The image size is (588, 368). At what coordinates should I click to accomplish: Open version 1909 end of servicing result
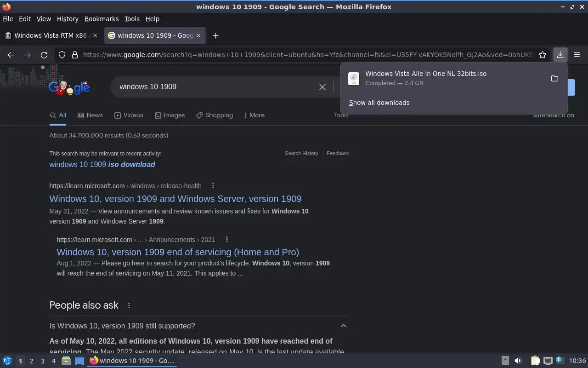point(178,252)
